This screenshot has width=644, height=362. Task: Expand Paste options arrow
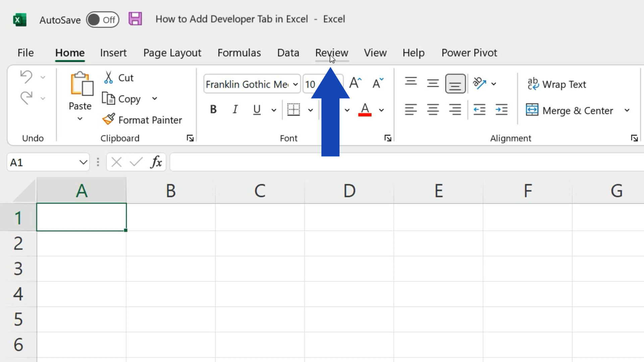click(x=80, y=119)
